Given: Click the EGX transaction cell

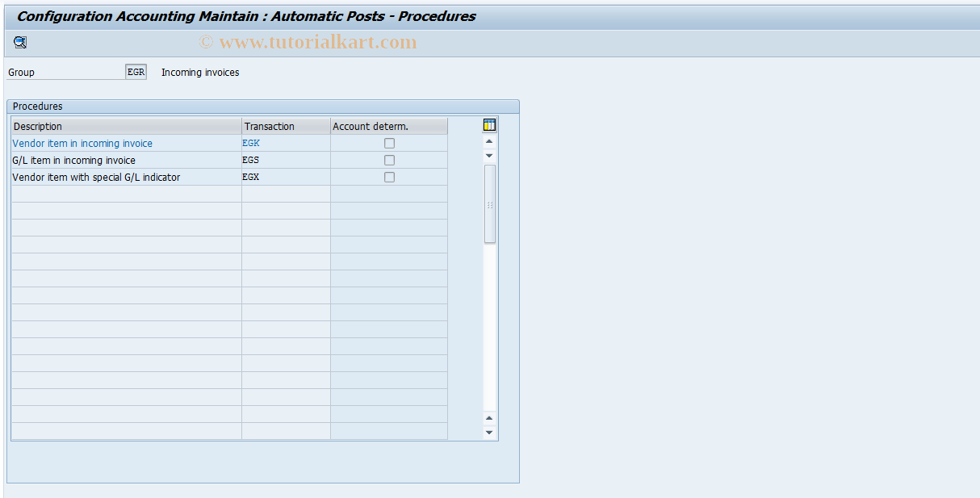Looking at the screenshot, I should point(286,177).
